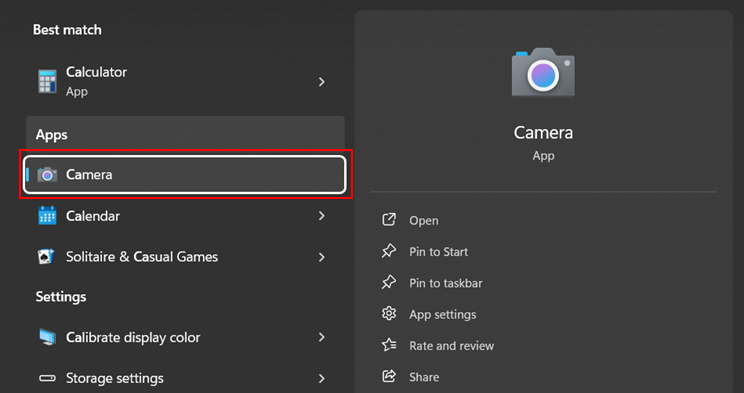Image resolution: width=744 pixels, height=393 pixels.
Task: Select the Calendar search result
Action: tap(185, 215)
